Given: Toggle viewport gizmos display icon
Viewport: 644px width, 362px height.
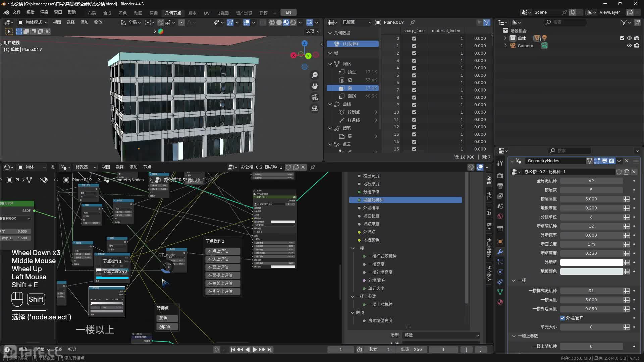Looking at the screenshot, I should [x=230, y=22].
